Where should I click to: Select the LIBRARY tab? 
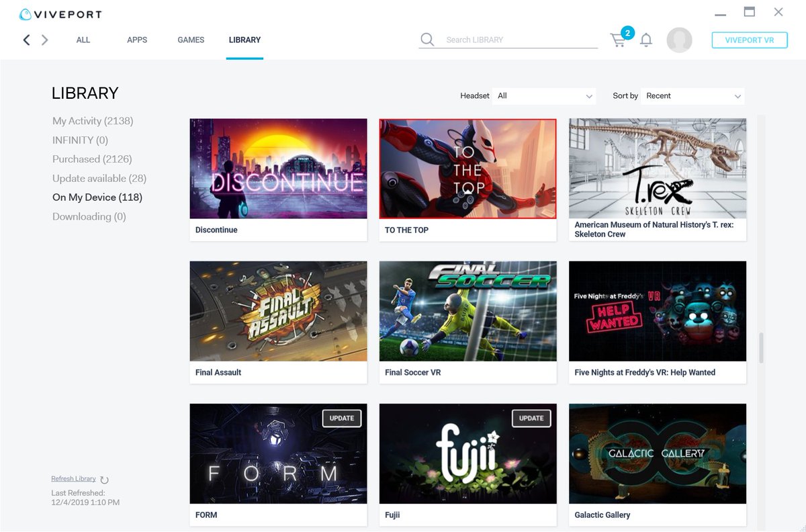coord(244,40)
